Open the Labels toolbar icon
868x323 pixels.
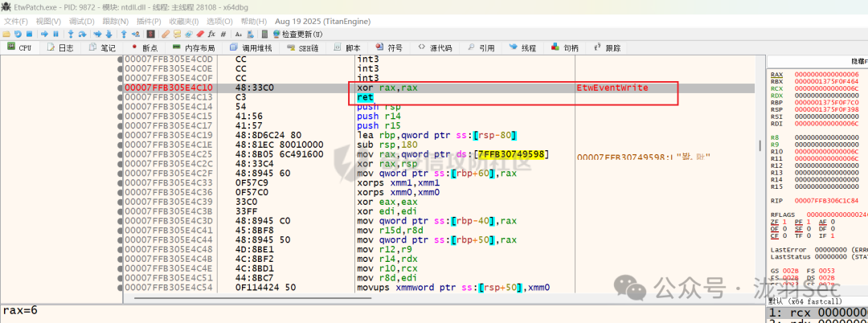click(188, 35)
